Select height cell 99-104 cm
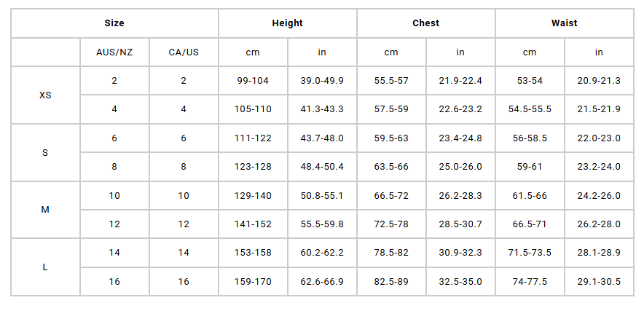 coord(253,80)
